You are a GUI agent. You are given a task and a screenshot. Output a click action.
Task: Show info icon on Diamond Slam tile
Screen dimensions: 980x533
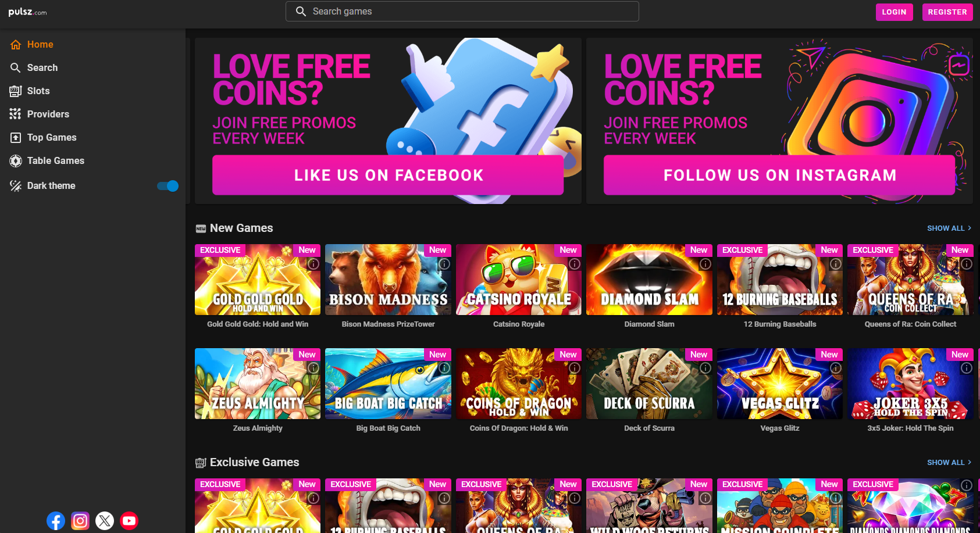click(x=705, y=264)
